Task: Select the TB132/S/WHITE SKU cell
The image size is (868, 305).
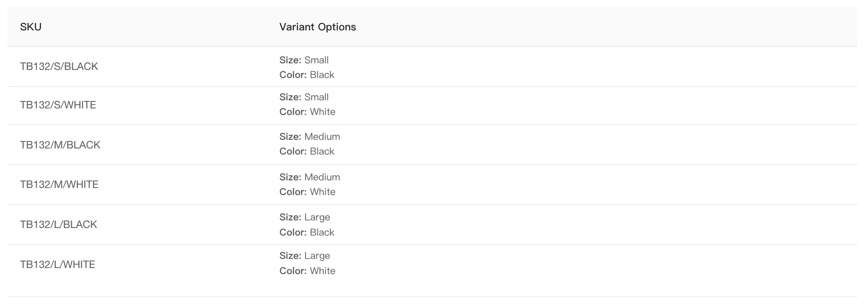Action: pos(58,105)
